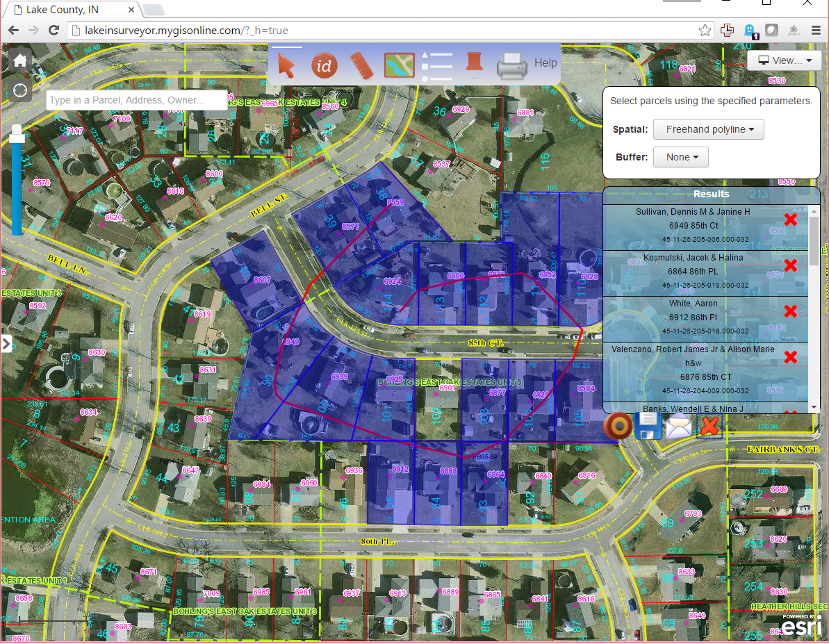Focus the parcel, address, owner search box

tap(136, 100)
